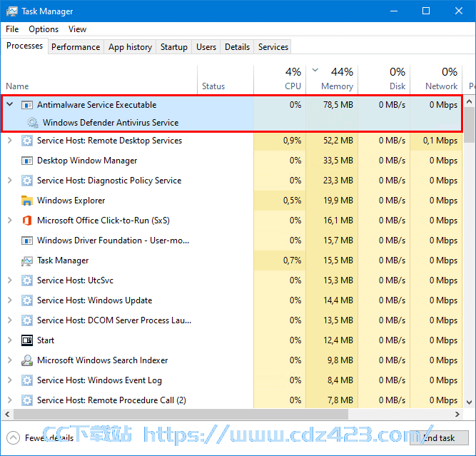Select the Processes tab
Viewport: 476px width, 456px height.
click(x=24, y=46)
